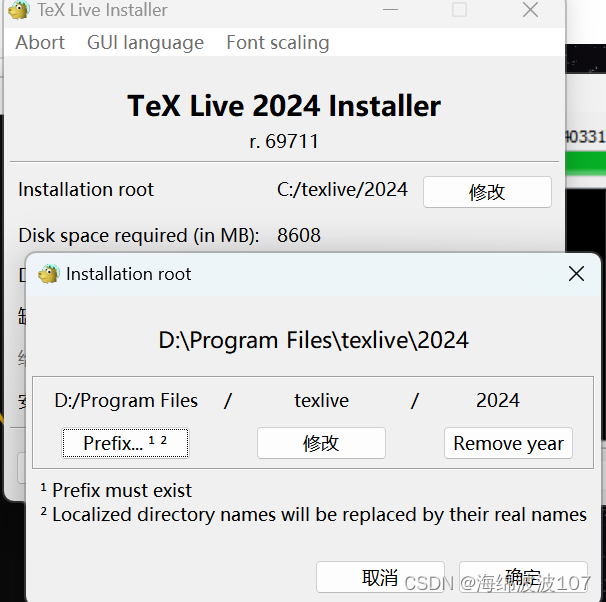Open the Abort menu
Viewport: 606px width, 602px height.
pos(40,43)
